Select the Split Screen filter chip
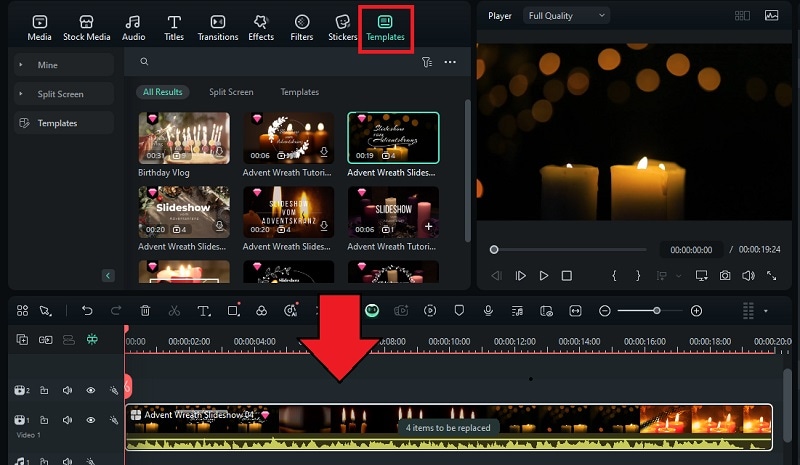Image resolution: width=800 pixels, height=465 pixels. coord(231,92)
